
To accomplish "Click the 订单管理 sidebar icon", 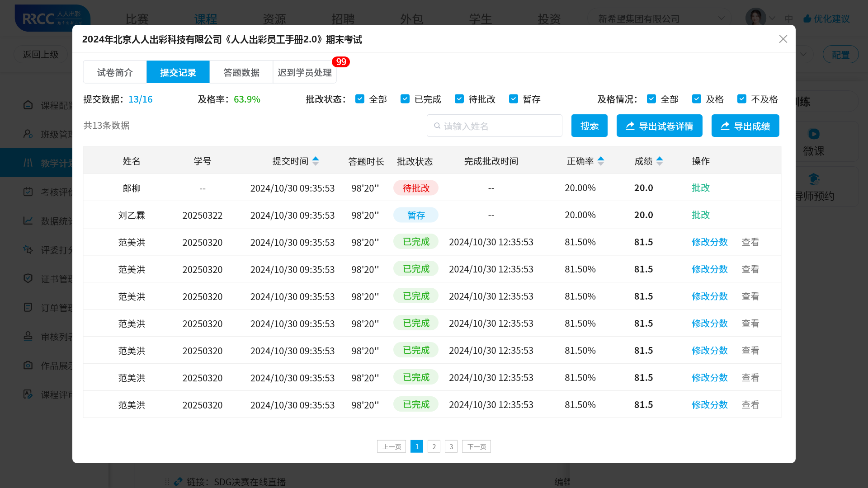I will [x=28, y=307].
